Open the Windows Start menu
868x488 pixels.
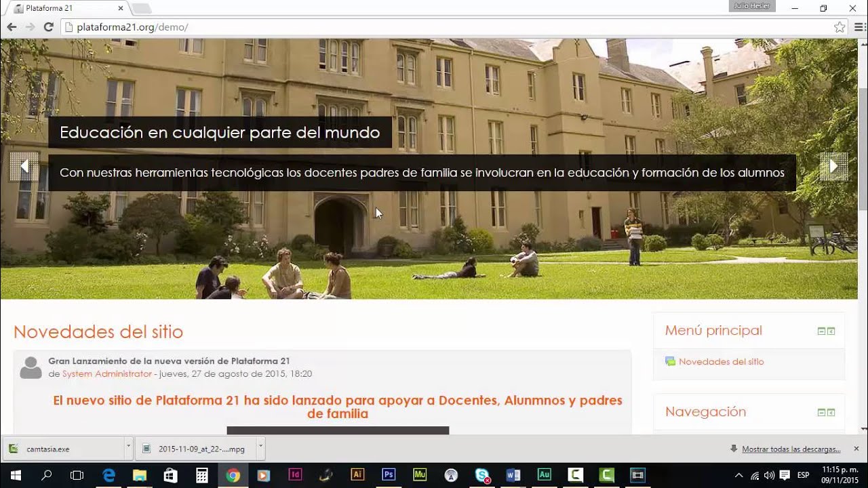15,475
